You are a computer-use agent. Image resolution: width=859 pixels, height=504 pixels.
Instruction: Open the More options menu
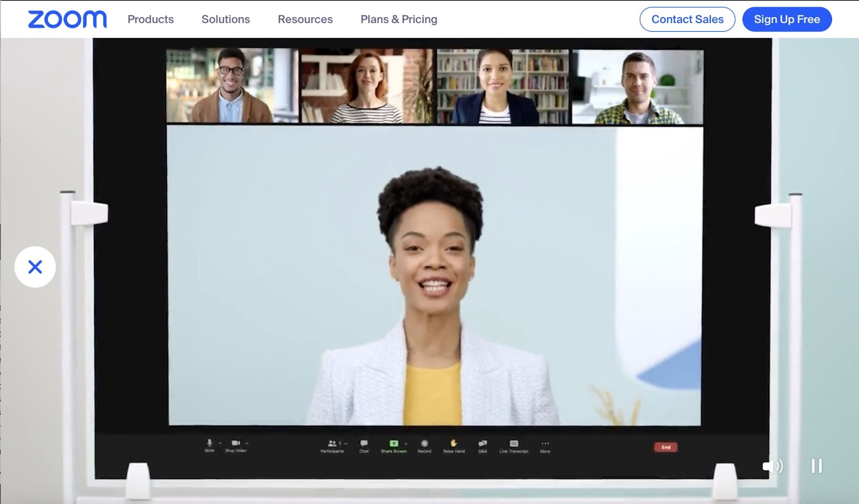[x=544, y=443]
